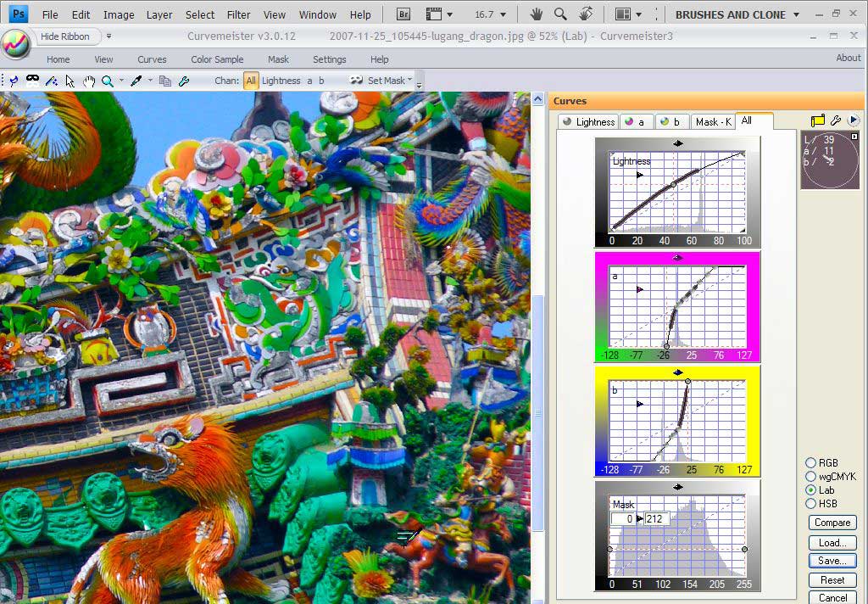This screenshot has width=868, height=604.
Task: Click the About link in the ribbon
Action: 848,58
